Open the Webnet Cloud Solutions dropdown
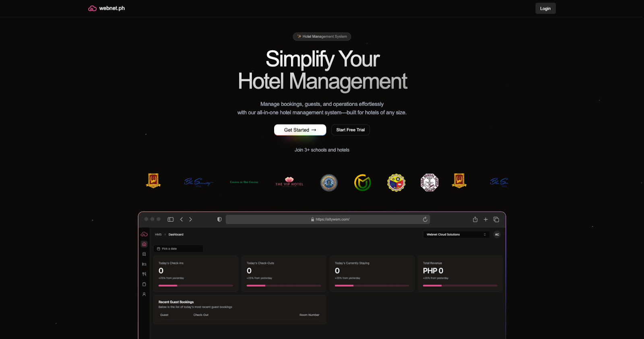This screenshot has width=644, height=339. 456,234
